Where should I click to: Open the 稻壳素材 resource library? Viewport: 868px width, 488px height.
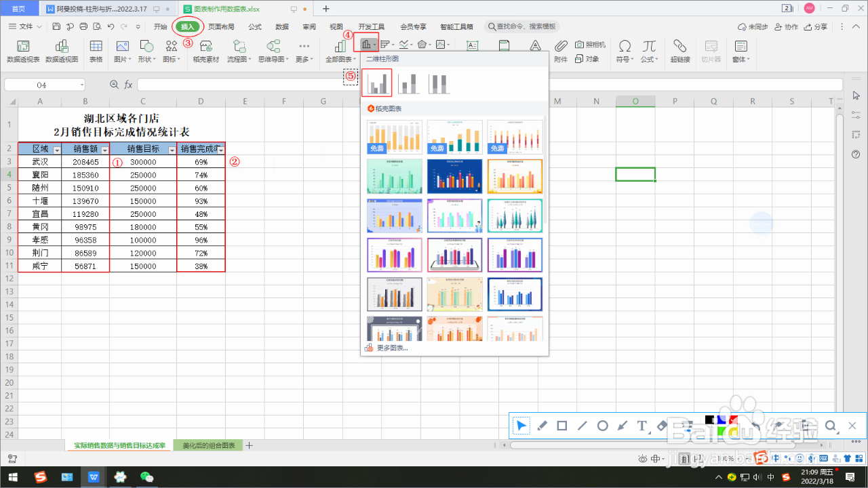[206, 52]
